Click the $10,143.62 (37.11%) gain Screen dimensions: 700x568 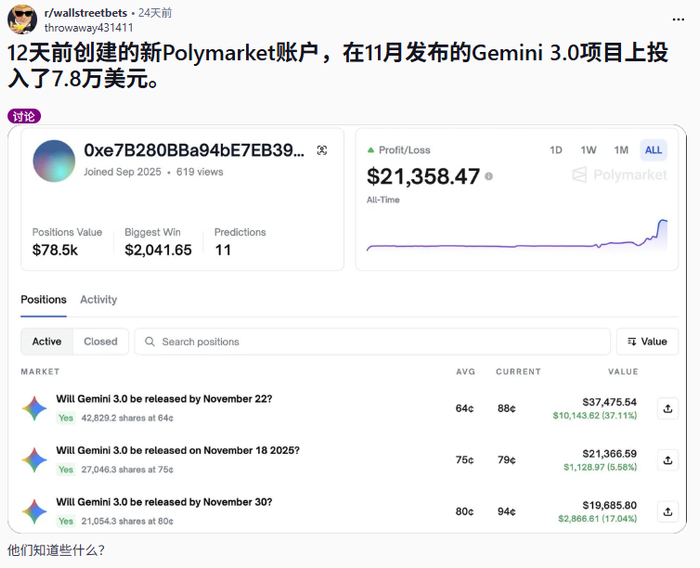[595, 416]
